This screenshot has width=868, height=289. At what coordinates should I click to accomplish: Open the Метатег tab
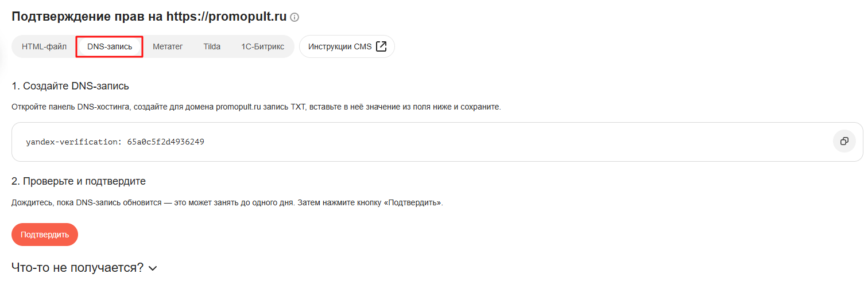click(168, 46)
